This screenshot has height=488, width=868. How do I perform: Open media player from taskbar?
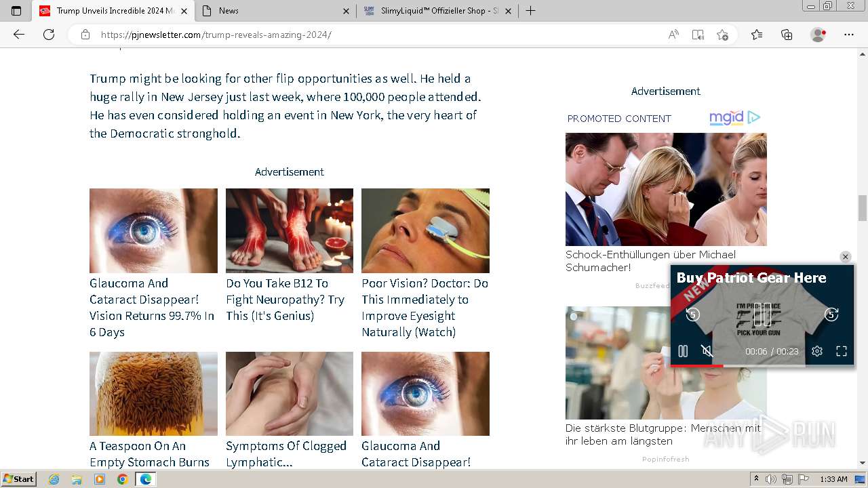(x=100, y=479)
